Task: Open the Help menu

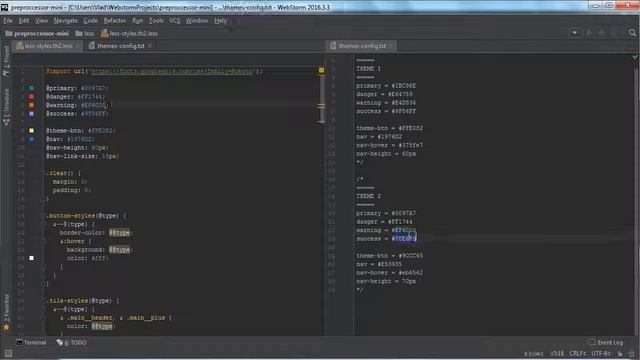Action: 220,20
